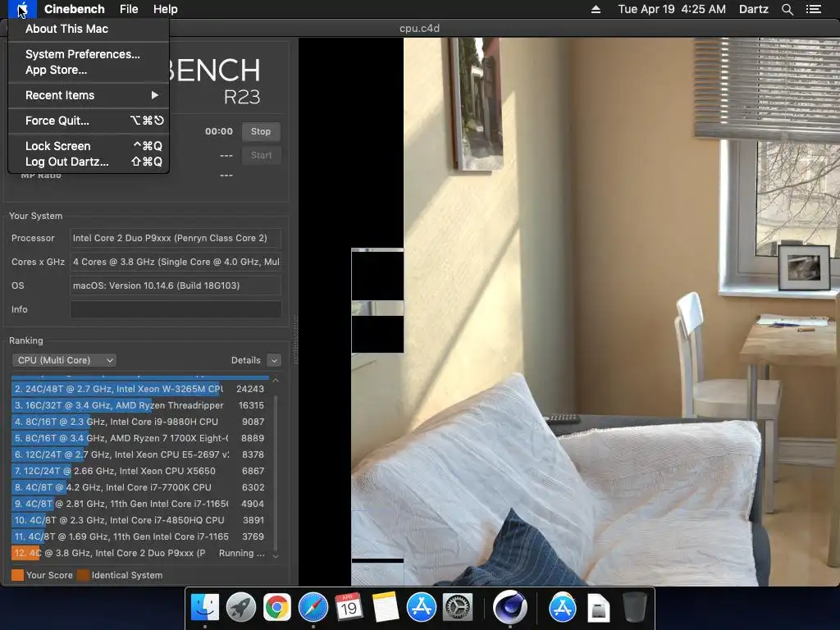Open Calendar icon showing 19
This screenshot has width=840, height=630.
(x=349, y=607)
